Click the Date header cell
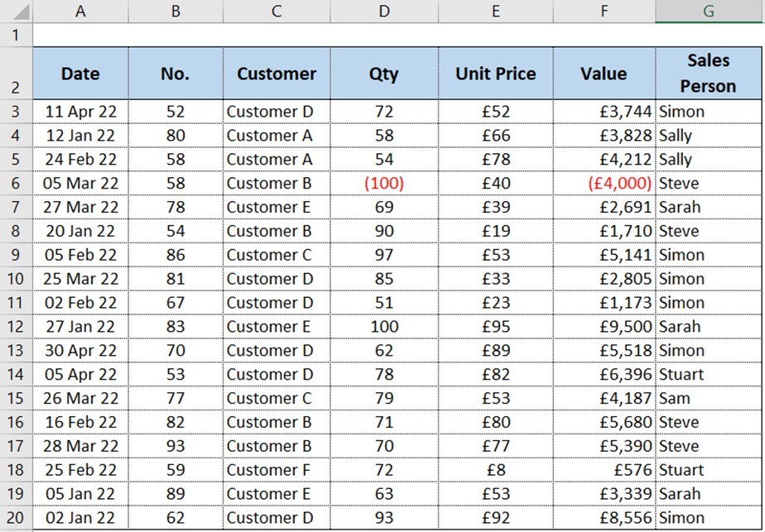This screenshot has height=532, width=765. [80, 74]
